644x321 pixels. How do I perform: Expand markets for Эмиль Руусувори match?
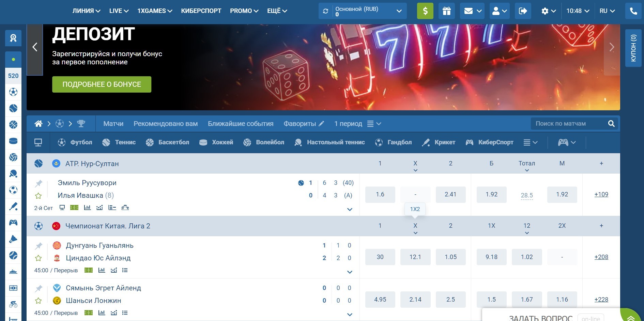[x=350, y=209]
